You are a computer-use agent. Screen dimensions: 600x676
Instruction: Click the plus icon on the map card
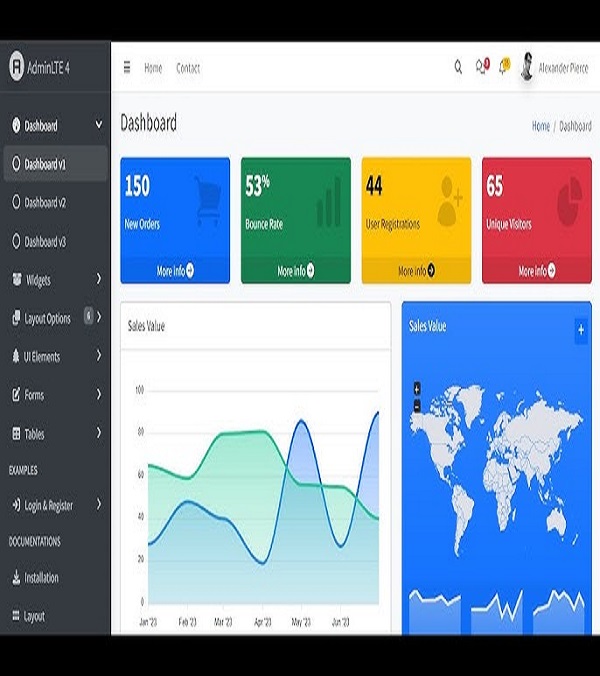click(580, 330)
